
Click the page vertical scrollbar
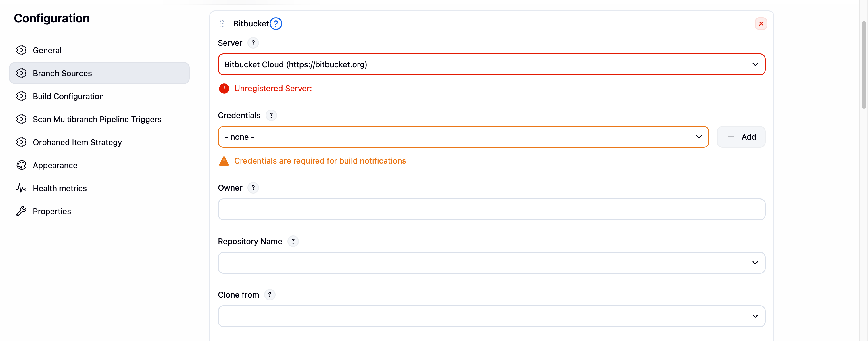click(x=864, y=65)
